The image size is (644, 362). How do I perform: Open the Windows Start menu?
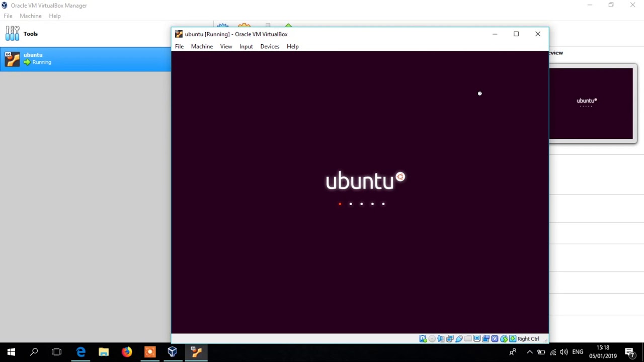click(x=11, y=352)
